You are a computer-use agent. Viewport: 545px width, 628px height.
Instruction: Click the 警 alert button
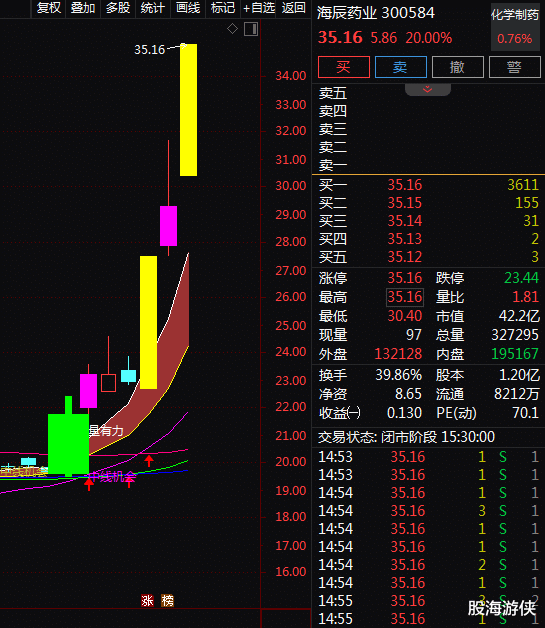(515, 67)
